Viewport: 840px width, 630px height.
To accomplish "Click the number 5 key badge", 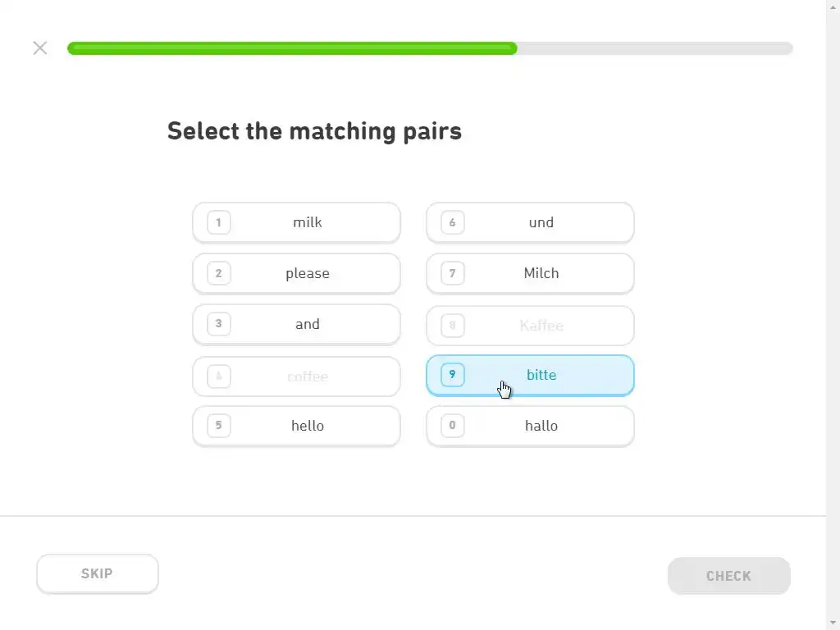I will (x=219, y=426).
